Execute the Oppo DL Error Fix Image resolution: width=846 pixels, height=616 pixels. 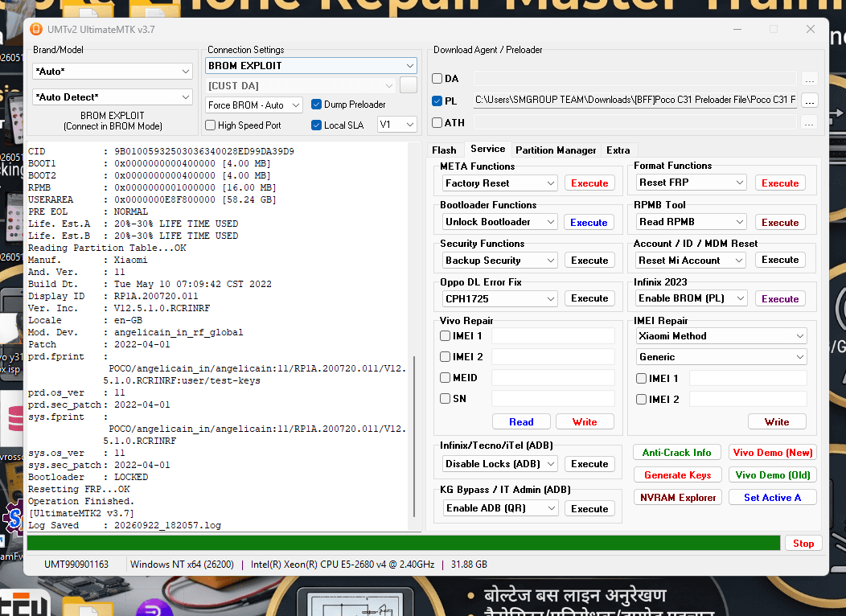tap(589, 298)
